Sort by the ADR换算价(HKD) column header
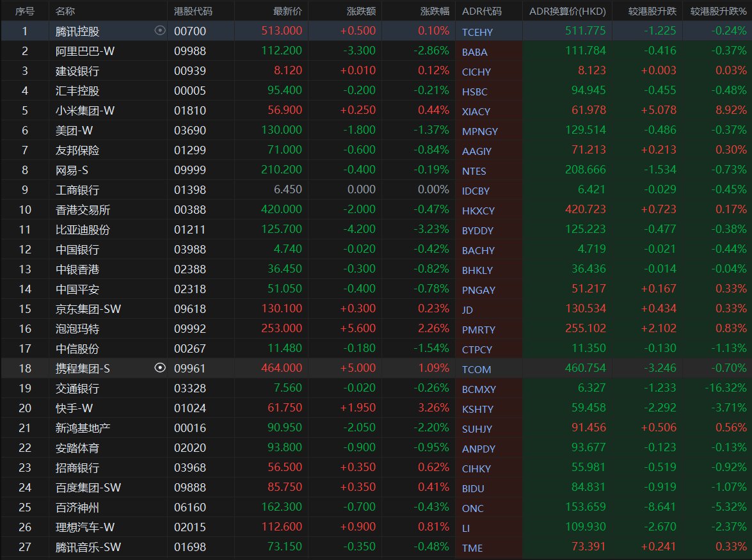Viewport: 752px width, 560px height. tap(567, 11)
